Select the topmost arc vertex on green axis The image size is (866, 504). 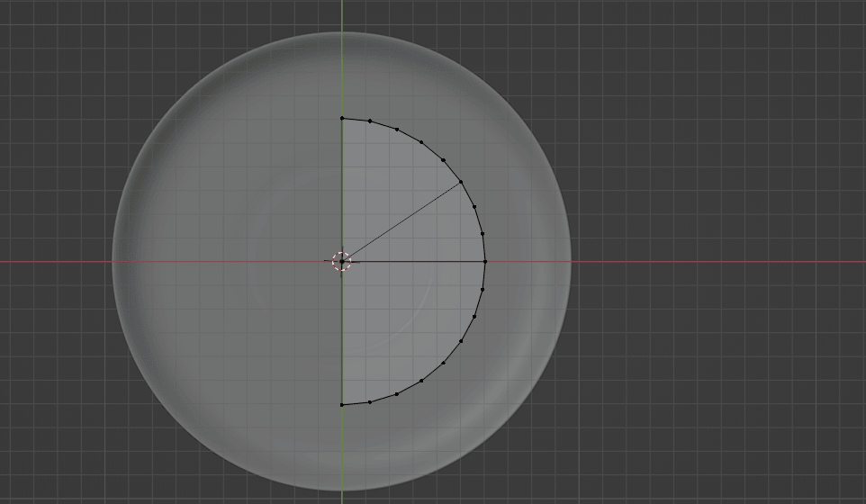(x=342, y=118)
